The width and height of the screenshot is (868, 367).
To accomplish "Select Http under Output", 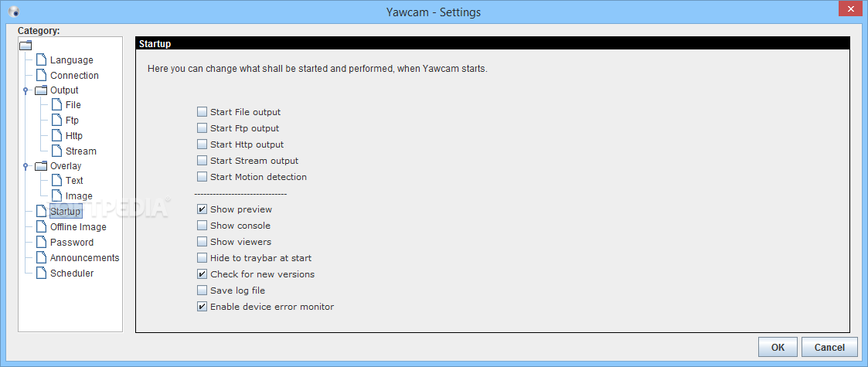I will pyautogui.click(x=73, y=136).
